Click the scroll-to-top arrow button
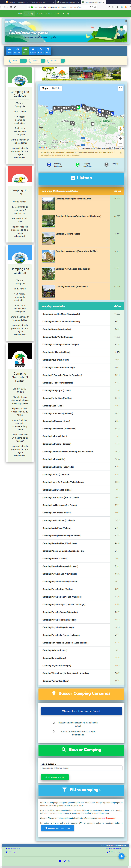 [x=122, y=856]
